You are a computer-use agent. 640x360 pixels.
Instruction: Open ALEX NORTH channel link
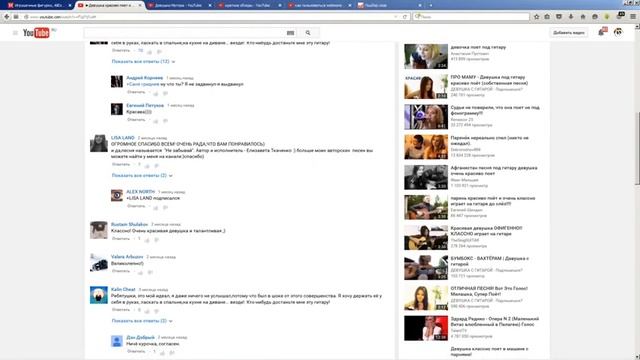[x=140, y=191]
